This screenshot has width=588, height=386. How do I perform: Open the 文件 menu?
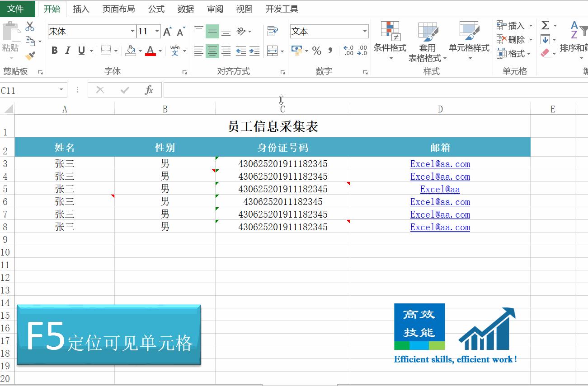click(17, 9)
